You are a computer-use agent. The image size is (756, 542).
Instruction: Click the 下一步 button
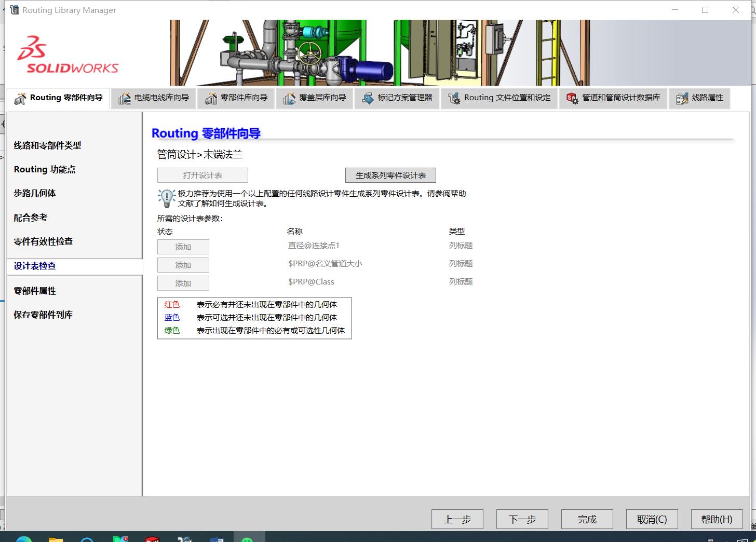point(522,519)
